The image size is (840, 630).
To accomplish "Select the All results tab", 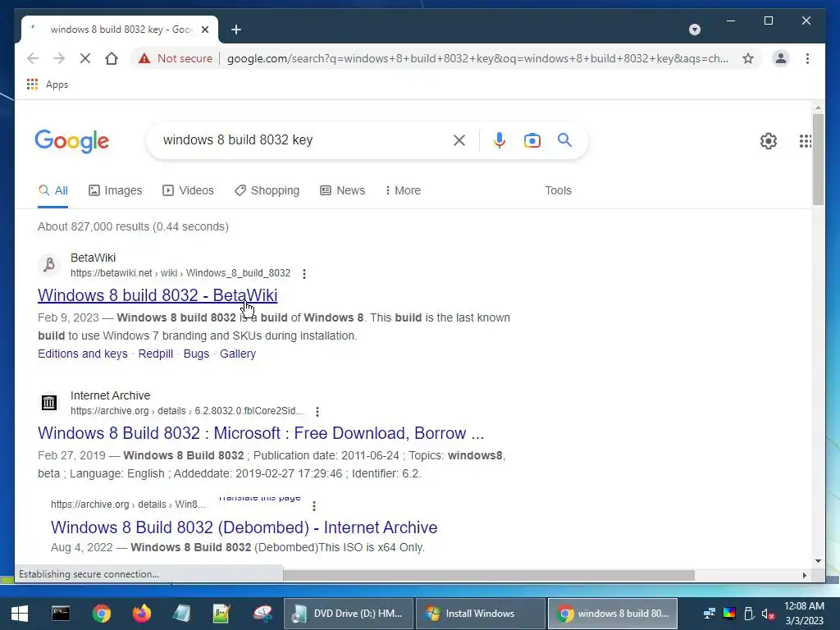I will [x=53, y=190].
